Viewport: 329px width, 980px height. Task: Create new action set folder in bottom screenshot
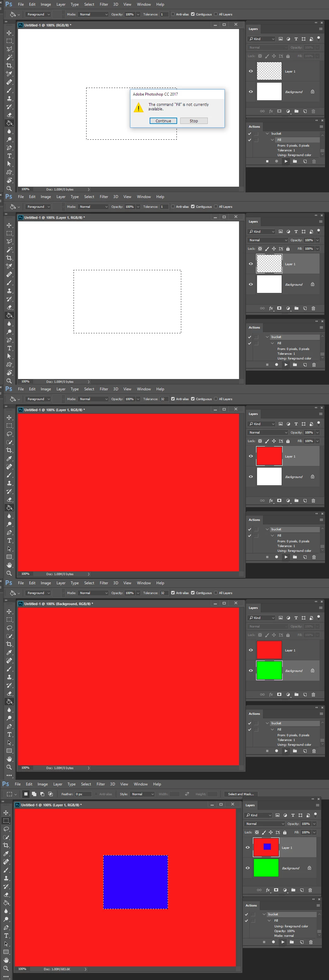292,942
